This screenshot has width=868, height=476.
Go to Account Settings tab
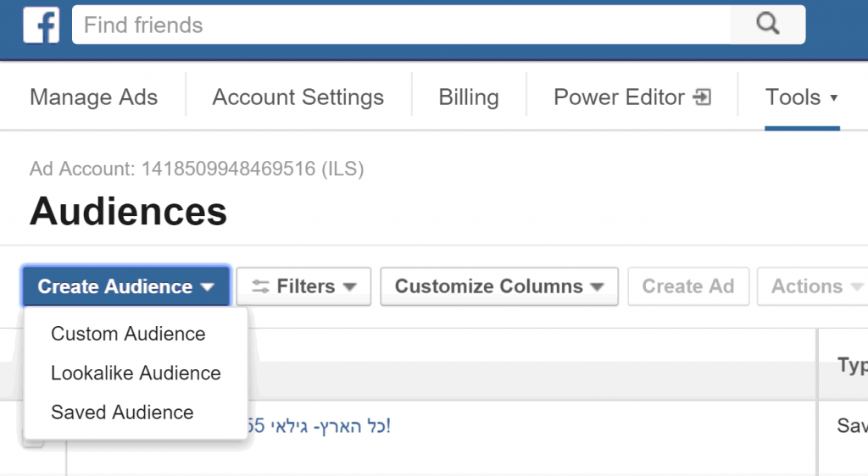click(x=298, y=97)
